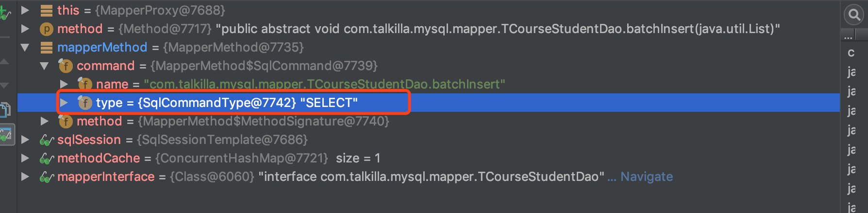This screenshot has height=213, width=868.
Task: Click the copy icon in left gutter
Action: tap(5, 109)
